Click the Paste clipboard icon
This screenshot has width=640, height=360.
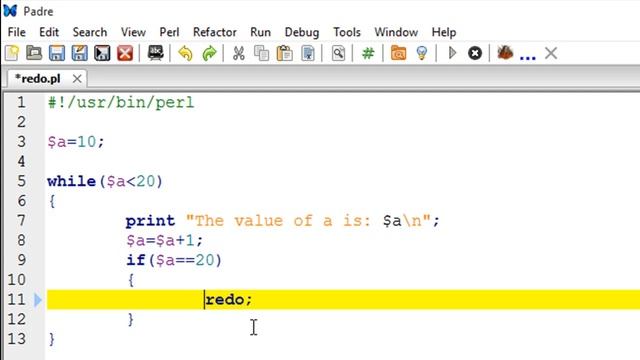pos(284,53)
